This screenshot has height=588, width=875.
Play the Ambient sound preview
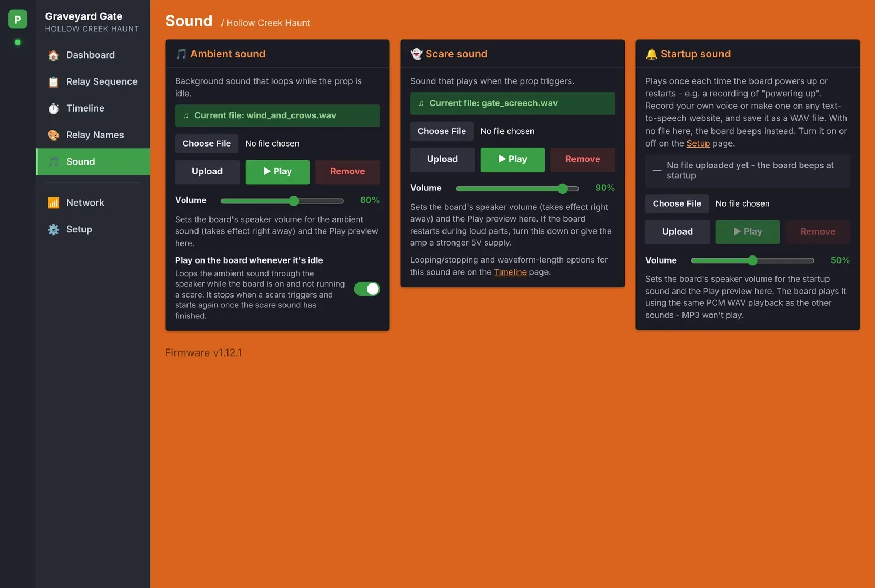pyautogui.click(x=277, y=172)
